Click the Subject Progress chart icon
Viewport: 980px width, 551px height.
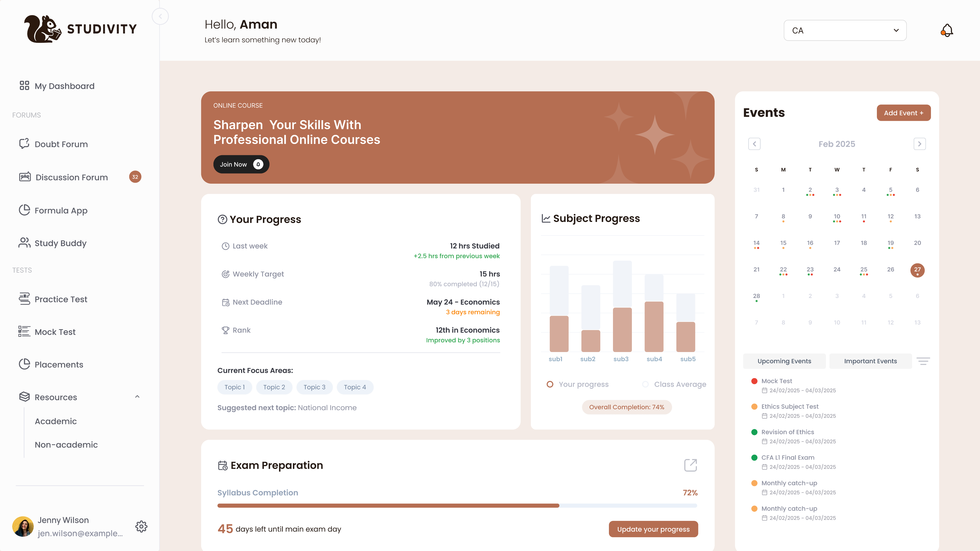click(x=546, y=218)
